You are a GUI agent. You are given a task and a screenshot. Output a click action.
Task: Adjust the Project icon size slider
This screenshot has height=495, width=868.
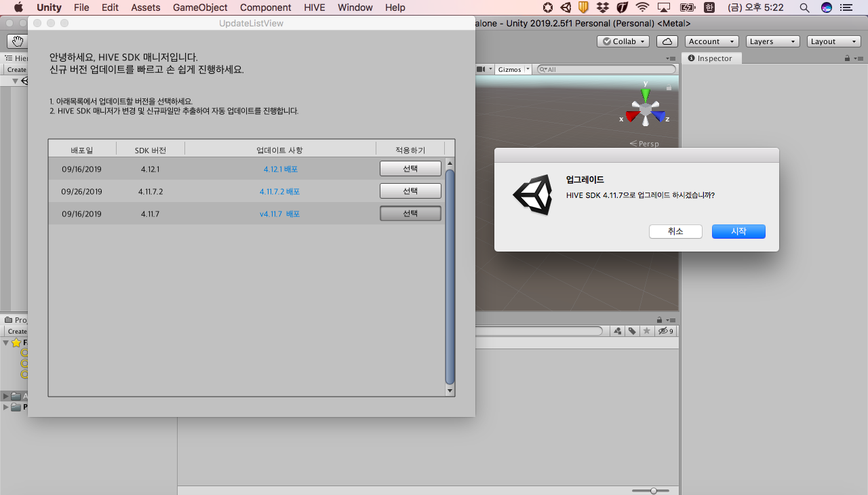click(x=654, y=490)
